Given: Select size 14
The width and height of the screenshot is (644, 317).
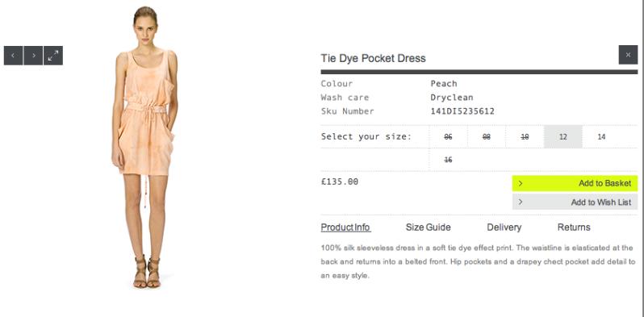Looking at the screenshot, I should pyautogui.click(x=601, y=137).
